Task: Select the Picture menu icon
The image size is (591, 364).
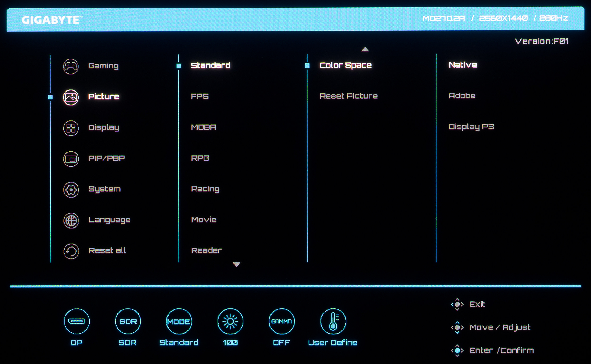Action: click(x=71, y=97)
